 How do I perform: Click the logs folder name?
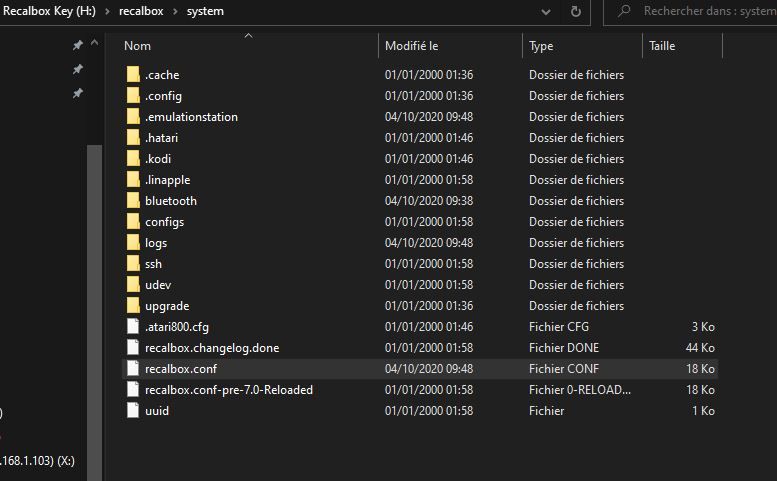click(x=156, y=243)
